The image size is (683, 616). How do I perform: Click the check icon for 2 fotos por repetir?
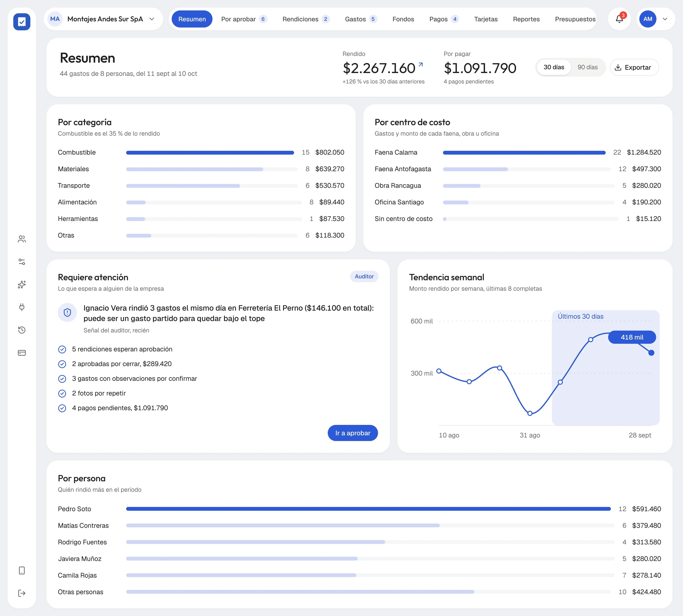click(62, 394)
